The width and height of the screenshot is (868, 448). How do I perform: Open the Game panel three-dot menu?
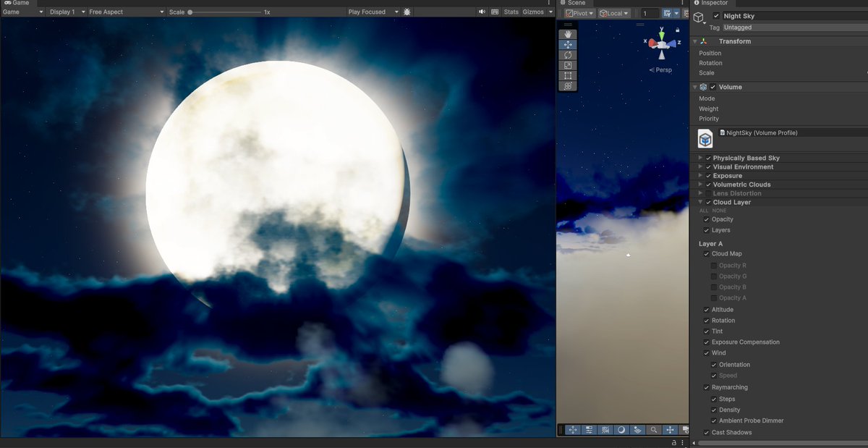(x=550, y=3)
